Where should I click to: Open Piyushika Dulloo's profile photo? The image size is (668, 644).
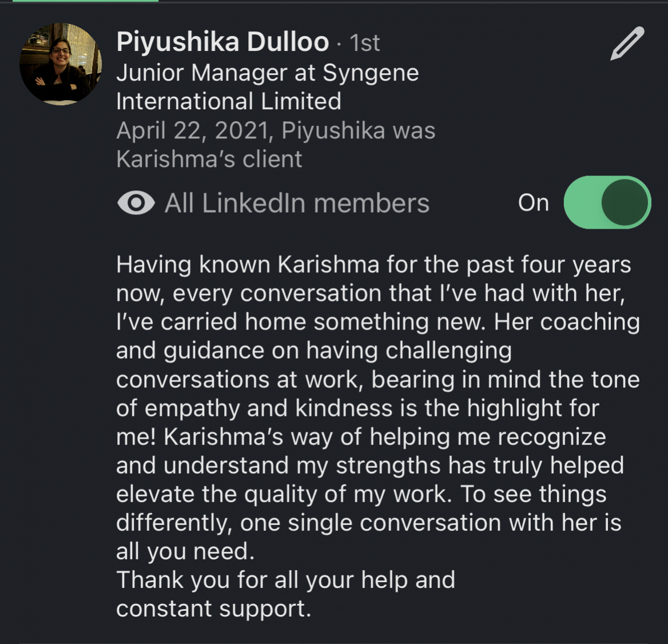click(61, 64)
